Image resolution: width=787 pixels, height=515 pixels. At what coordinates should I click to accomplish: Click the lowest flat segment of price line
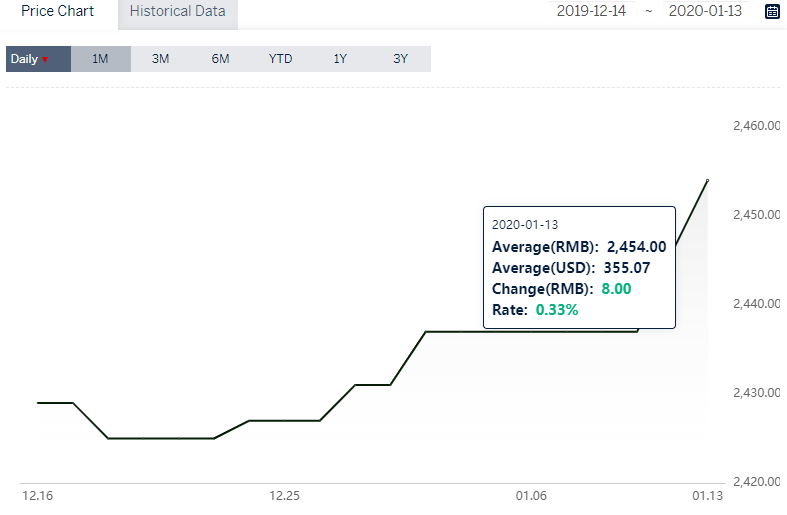point(161,438)
